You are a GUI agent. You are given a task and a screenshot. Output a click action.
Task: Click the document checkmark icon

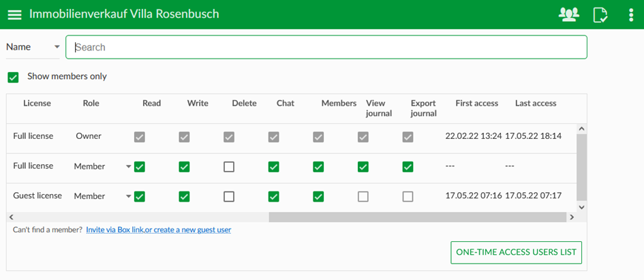coord(600,15)
